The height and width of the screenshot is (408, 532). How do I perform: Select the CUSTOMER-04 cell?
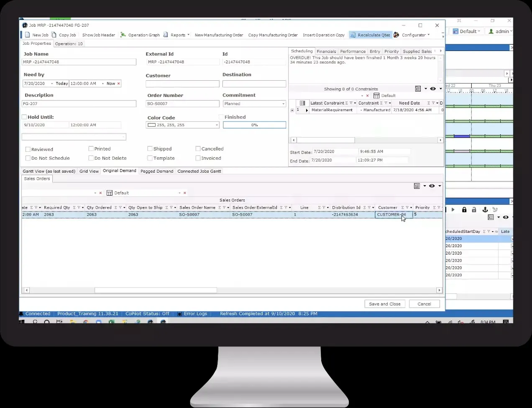pyautogui.click(x=394, y=215)
